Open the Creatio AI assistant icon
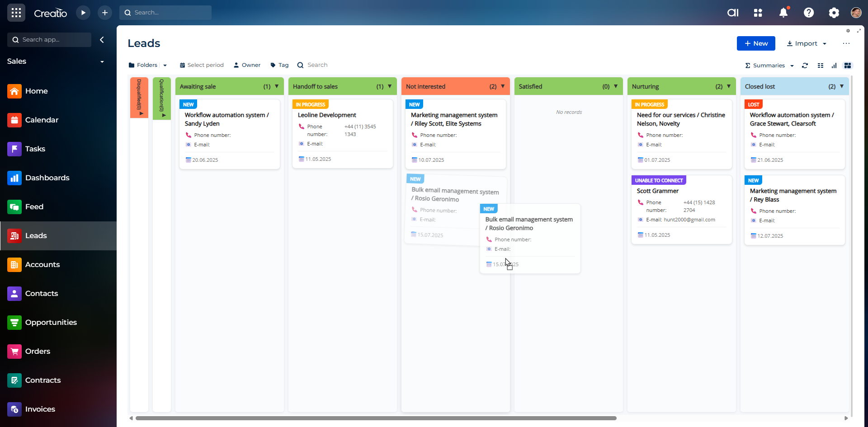Viewport: 868px width, 427px height. (733, 13)
